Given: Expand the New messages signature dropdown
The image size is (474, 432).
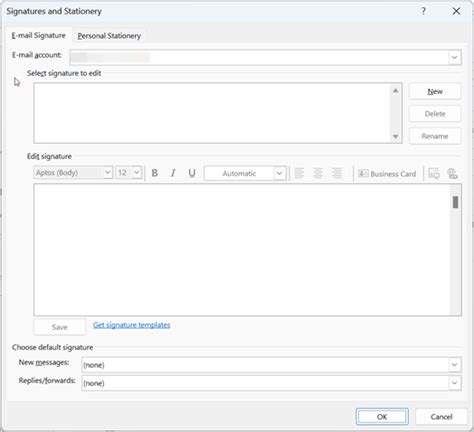Looking at the screenshot, I should pos(454,365).
